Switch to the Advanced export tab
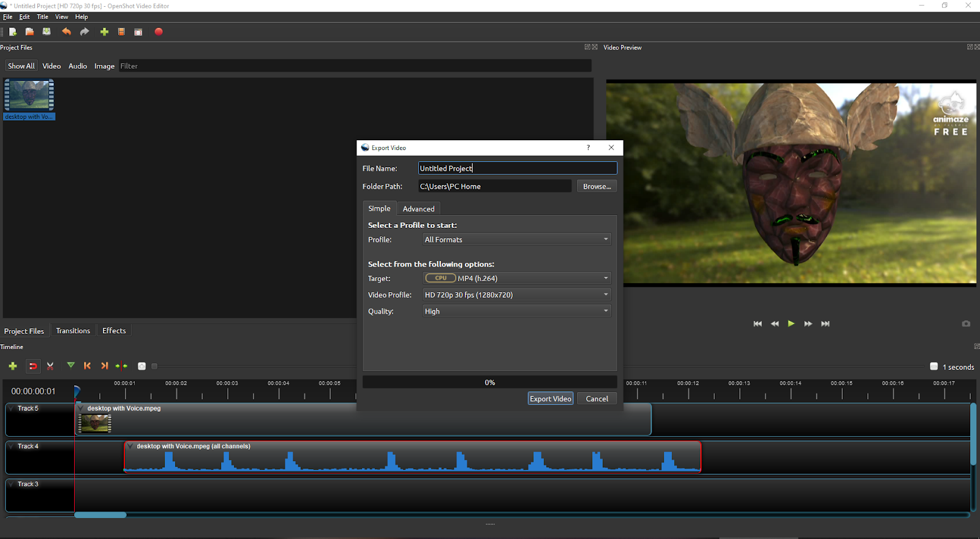 pos(418,209)
